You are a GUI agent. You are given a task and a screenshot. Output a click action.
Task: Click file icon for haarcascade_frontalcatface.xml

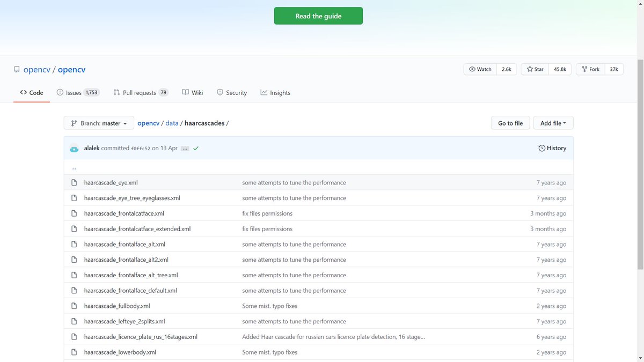coord(74,213)
